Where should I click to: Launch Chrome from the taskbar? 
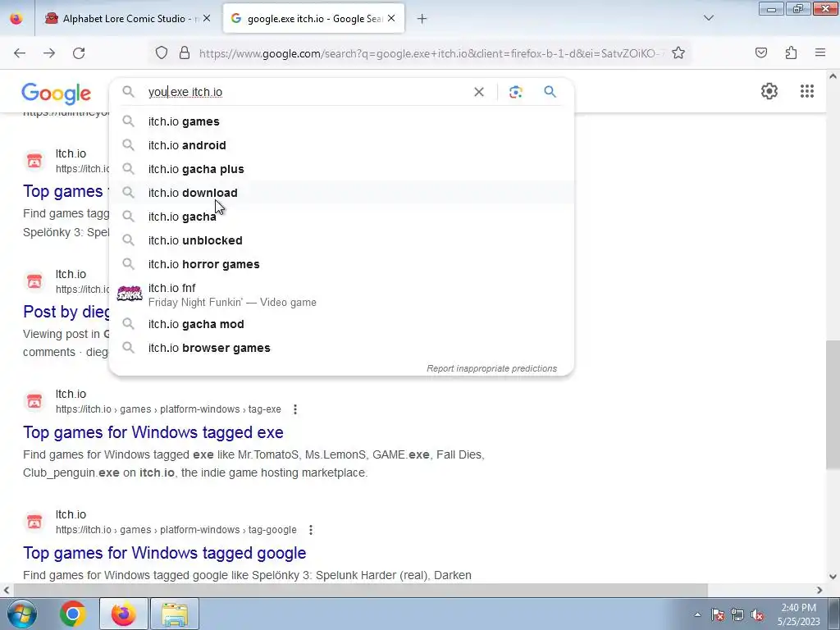pyautogui.click(x=73, y=614)
